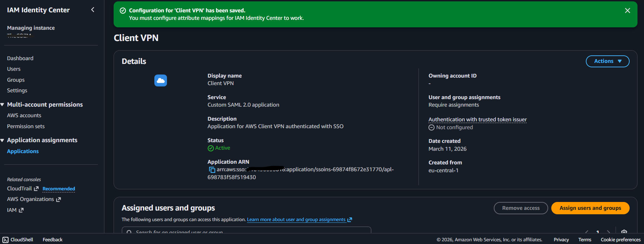
Task: Click the search assigned user or group field
Action: click(246, 230)
